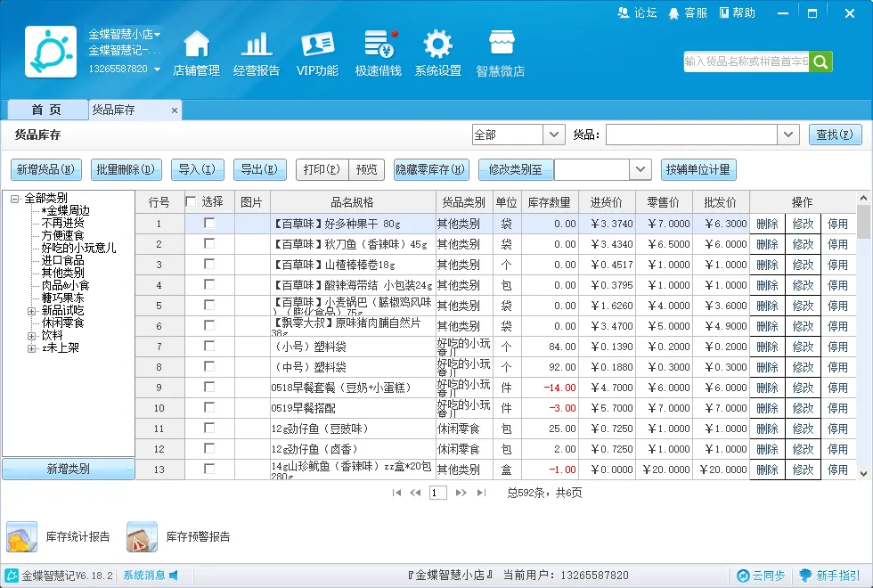The image size is (873, 588).
Task: Expand the 全部 category filter dropdown
Action: pos(553,135)
